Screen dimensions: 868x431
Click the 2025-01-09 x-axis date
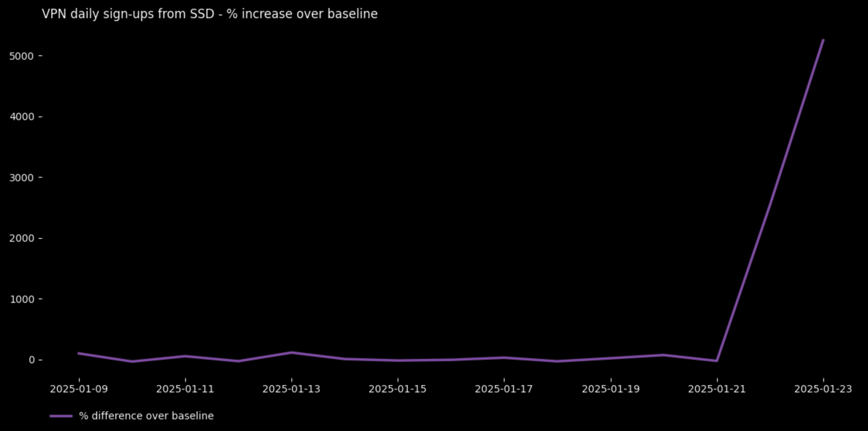pyautogui.click(x=79, y=389)
